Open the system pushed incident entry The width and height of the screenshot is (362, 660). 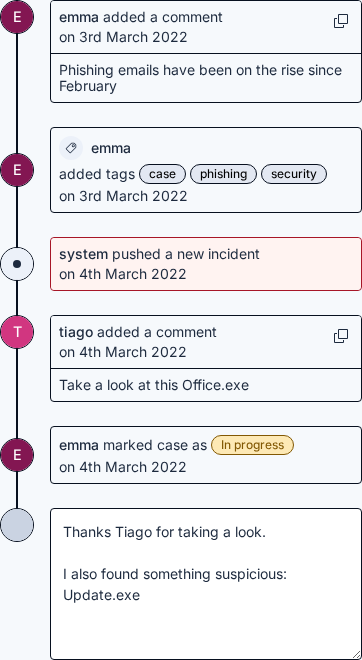click(x=206, y=264)
